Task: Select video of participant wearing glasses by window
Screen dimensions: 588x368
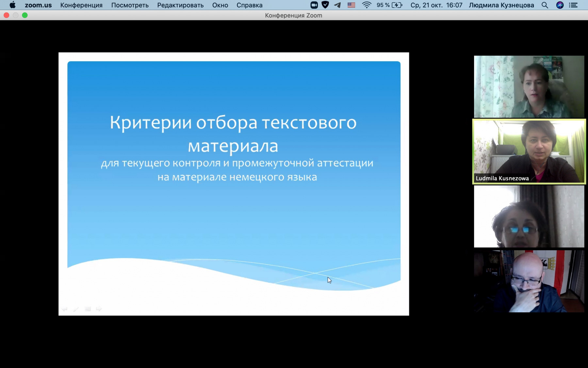Action: (x=529, y=217)
